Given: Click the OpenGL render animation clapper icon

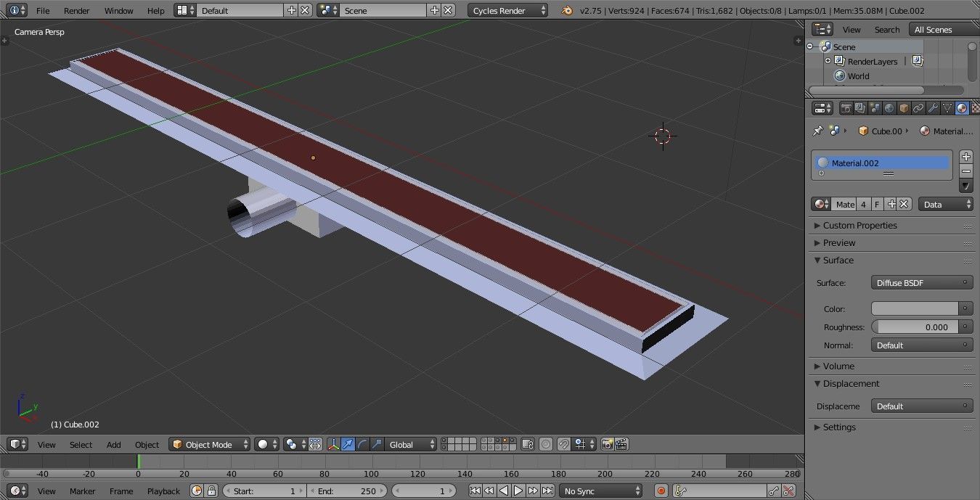Looking at the screenshot, I should click(621, 444).
